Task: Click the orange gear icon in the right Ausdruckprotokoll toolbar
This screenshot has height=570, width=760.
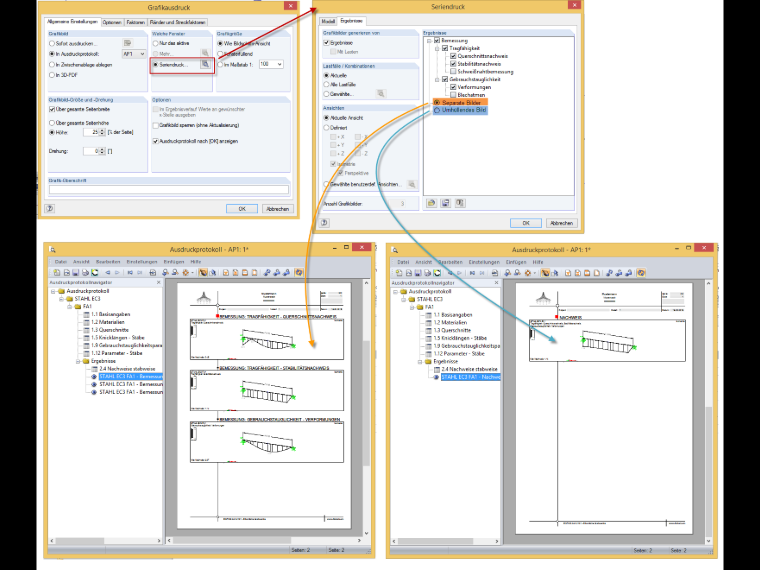Action: [x=527, y=273]
